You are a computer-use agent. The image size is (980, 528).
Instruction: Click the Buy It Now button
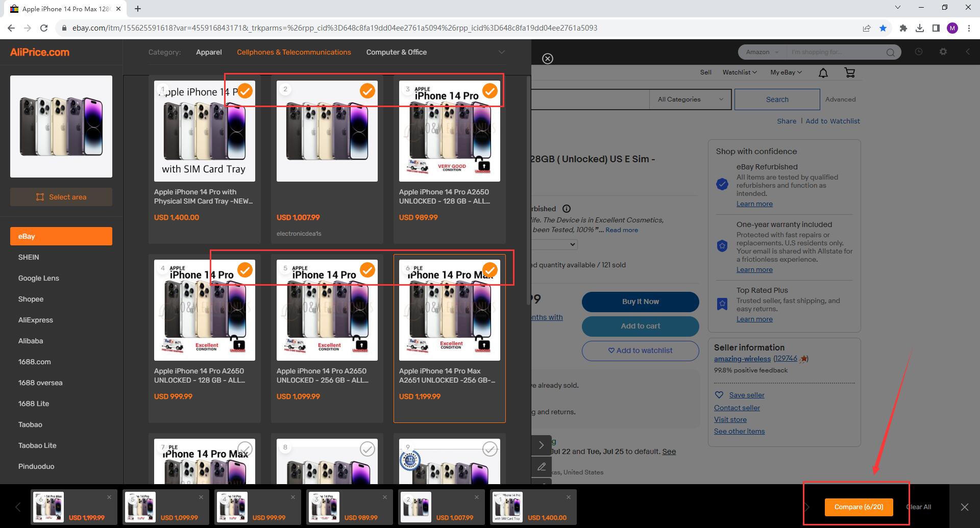[641, 301]
